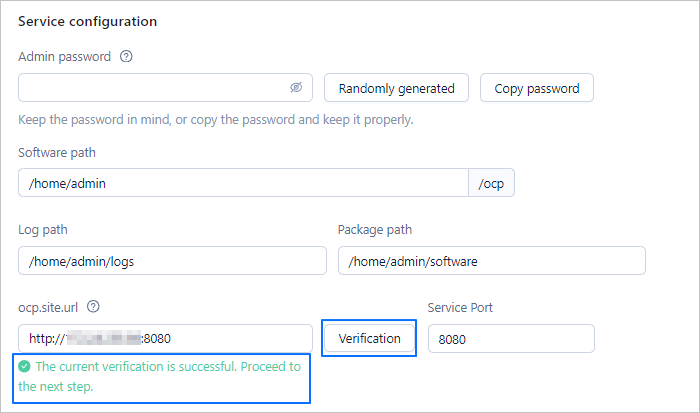This screenshot has height=413, width=700.
Task: Click the Admin password label
Action: (x=65, y=57)
